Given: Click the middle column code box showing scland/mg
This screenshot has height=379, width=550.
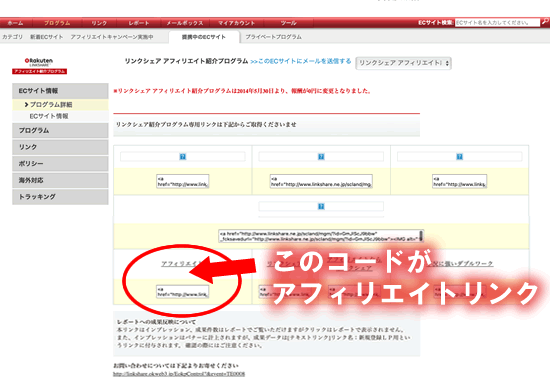Looking at the screenshot, I should pos(321,181).
